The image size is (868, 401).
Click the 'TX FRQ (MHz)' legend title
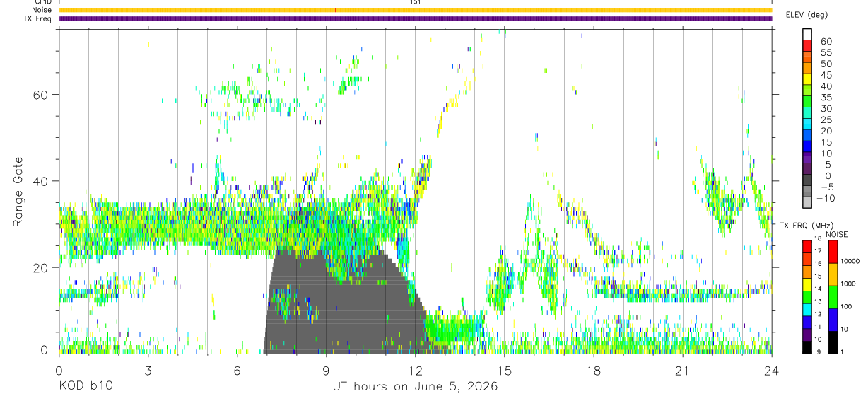coord(806,224)
